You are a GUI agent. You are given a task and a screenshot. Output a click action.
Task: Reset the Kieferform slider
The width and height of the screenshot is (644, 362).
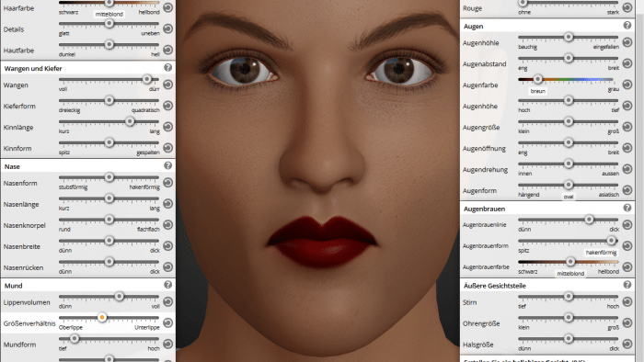pos(168,106)
